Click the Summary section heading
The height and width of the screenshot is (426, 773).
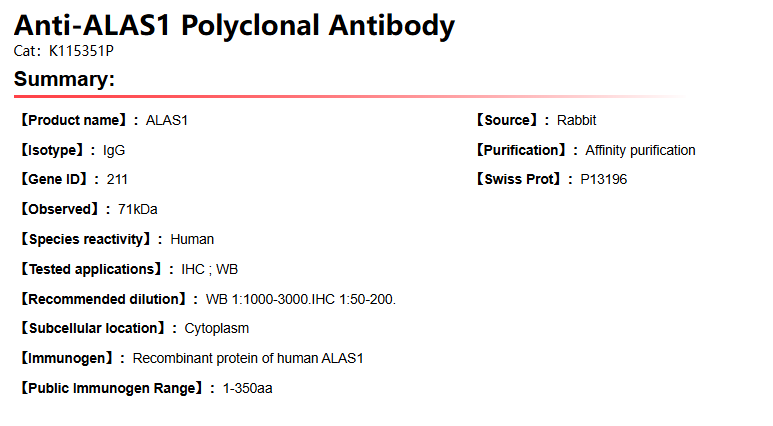click(x=65, y=80)
